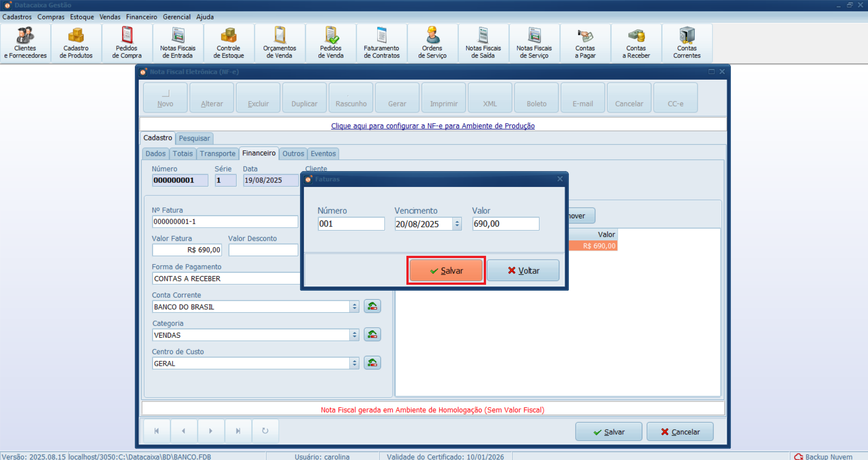
Task: Click add icon beside Conta Corrente field
Action: (372, 307)
